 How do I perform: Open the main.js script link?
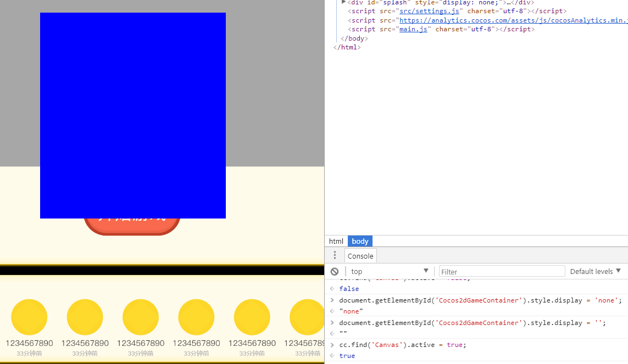pos(413,29)
